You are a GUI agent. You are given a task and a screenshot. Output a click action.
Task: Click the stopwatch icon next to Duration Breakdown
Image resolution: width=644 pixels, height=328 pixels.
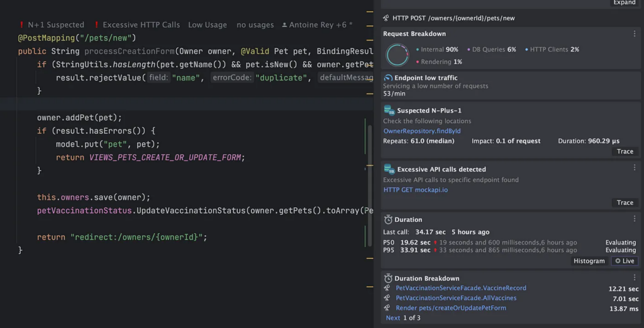[x=387, y=278]
